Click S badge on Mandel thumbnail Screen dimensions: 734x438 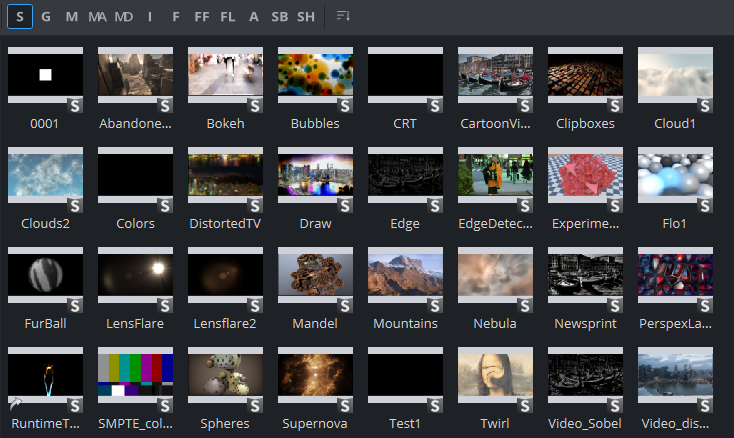[x=345, y=305]
